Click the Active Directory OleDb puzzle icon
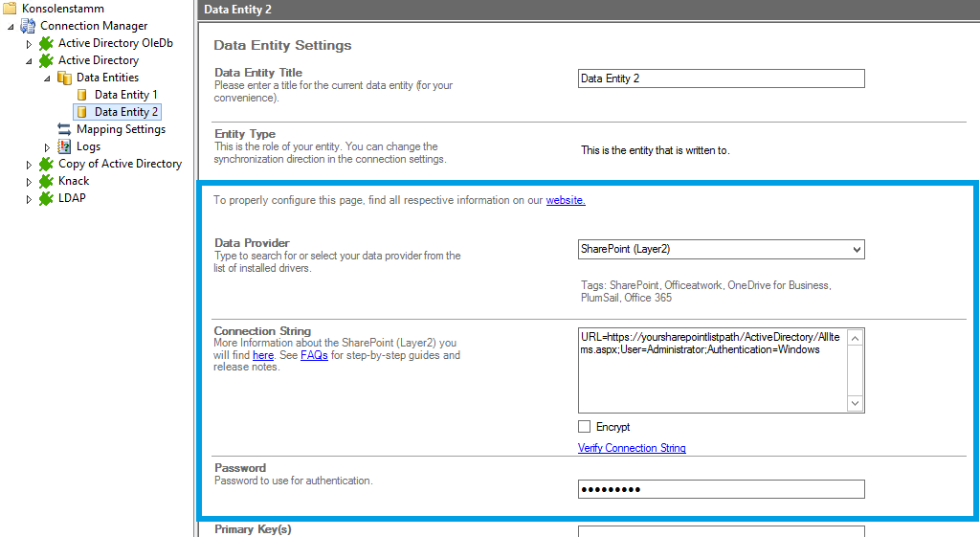980x537 pixels. [x=46, y=43]
